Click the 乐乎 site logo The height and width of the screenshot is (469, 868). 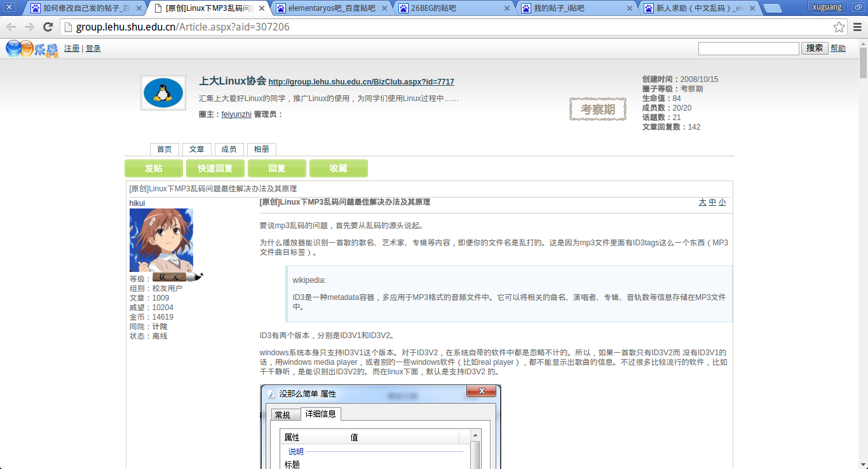tap(32, 48)
